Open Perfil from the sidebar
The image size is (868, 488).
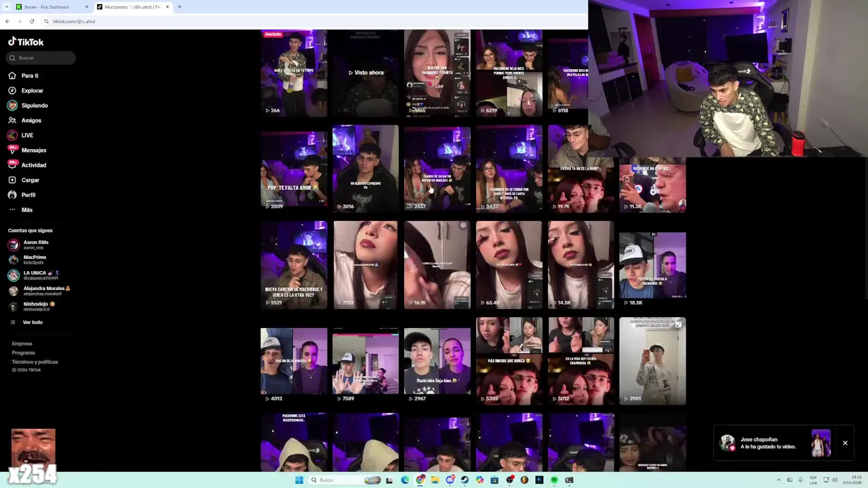click(x=22, y=195)
